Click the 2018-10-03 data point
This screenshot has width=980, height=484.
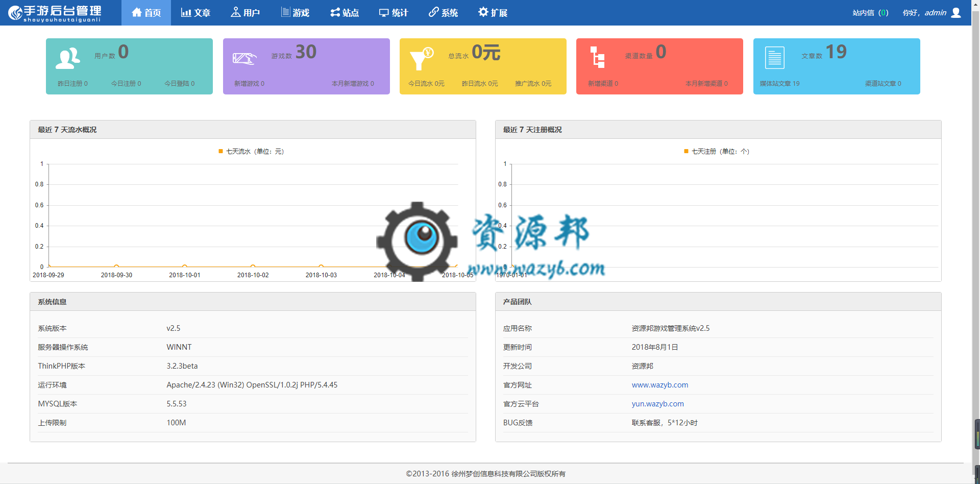(321, 267)
